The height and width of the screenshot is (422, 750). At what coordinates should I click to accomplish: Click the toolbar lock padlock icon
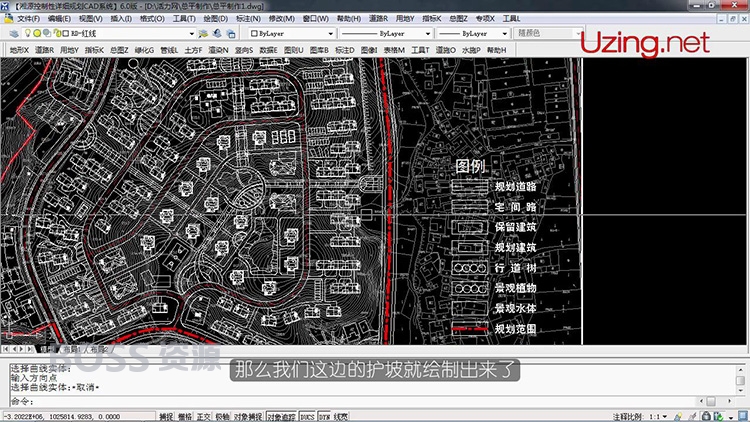706,416
